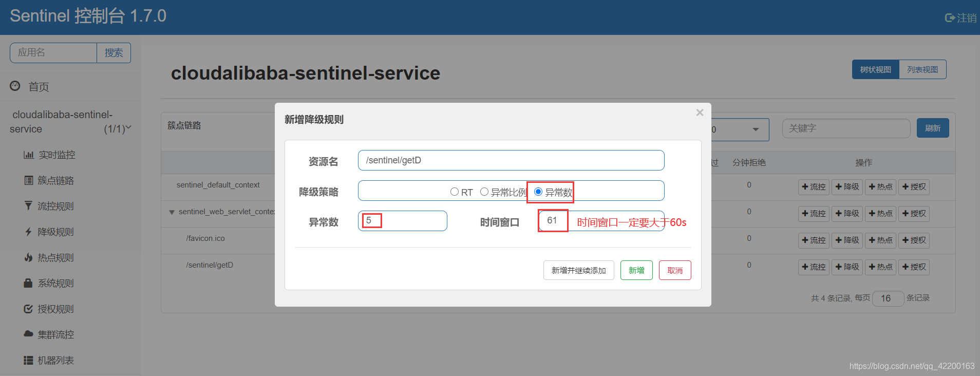Click the 资源名 resource name field
This screenshot has width=980, height=376.
(511, 160)
